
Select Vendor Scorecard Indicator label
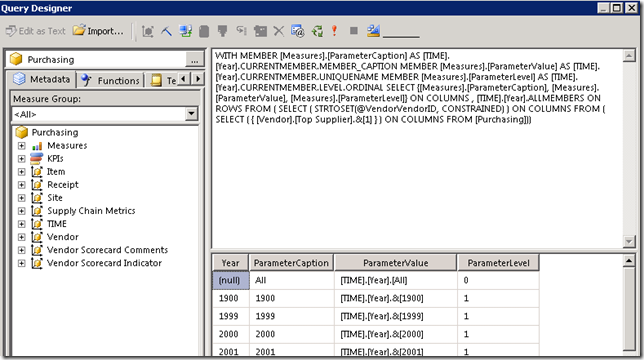click(x=104, y=263)
